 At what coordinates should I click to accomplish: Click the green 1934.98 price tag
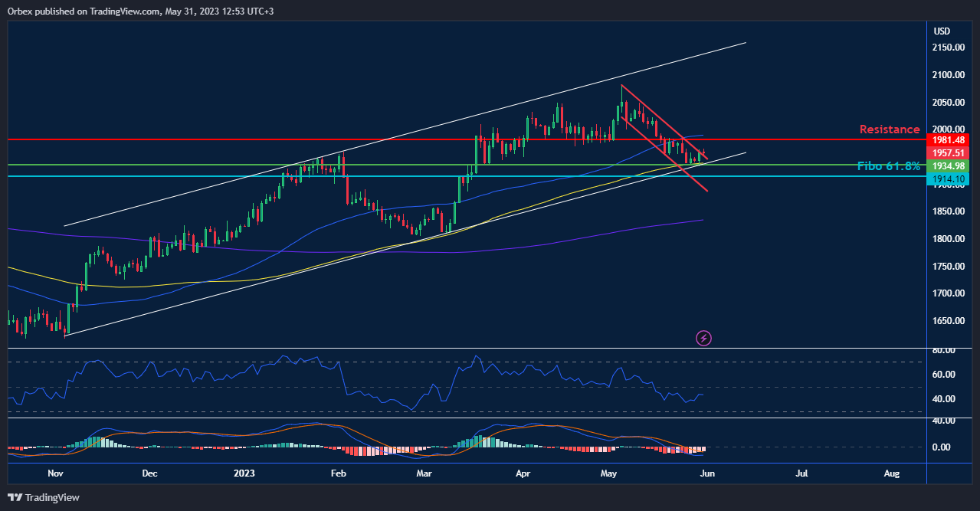coord(948,166)
